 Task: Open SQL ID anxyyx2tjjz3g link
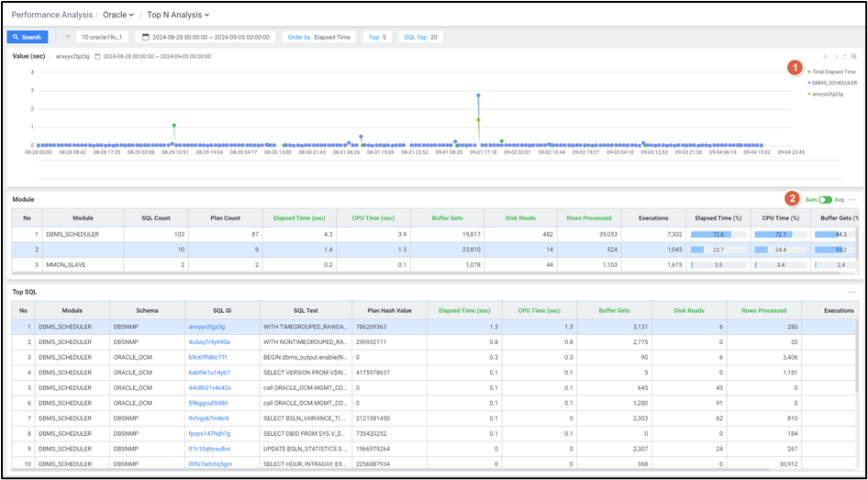(x=206, y=327)
